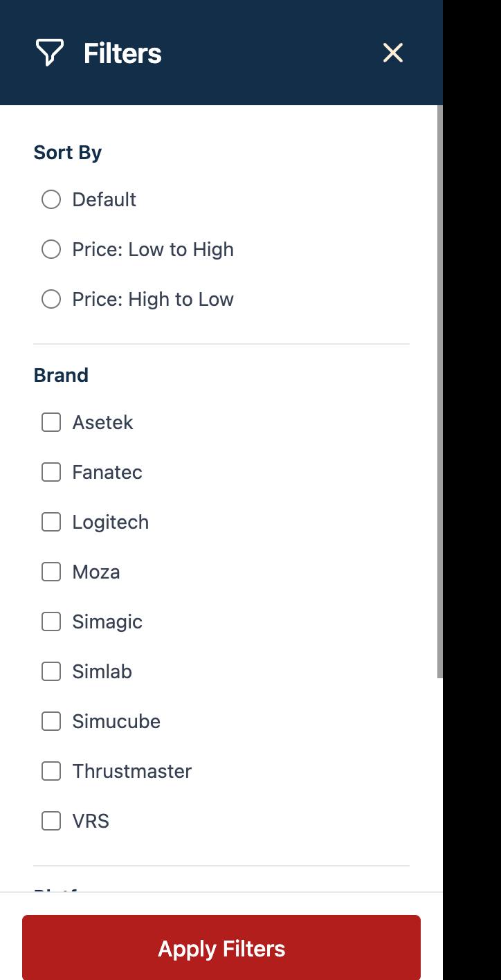The image size is (501, 980).
Task: Select the Default sort option
Action: click(x=51, y=199)
